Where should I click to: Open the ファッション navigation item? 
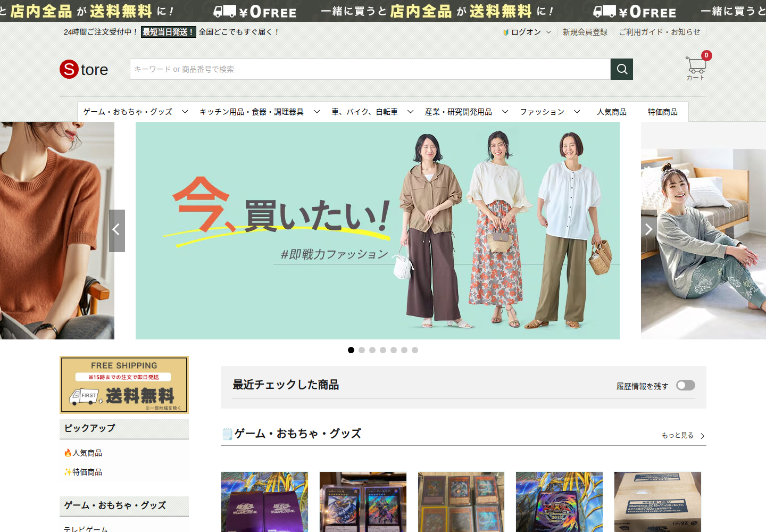[x=542, y=112]
